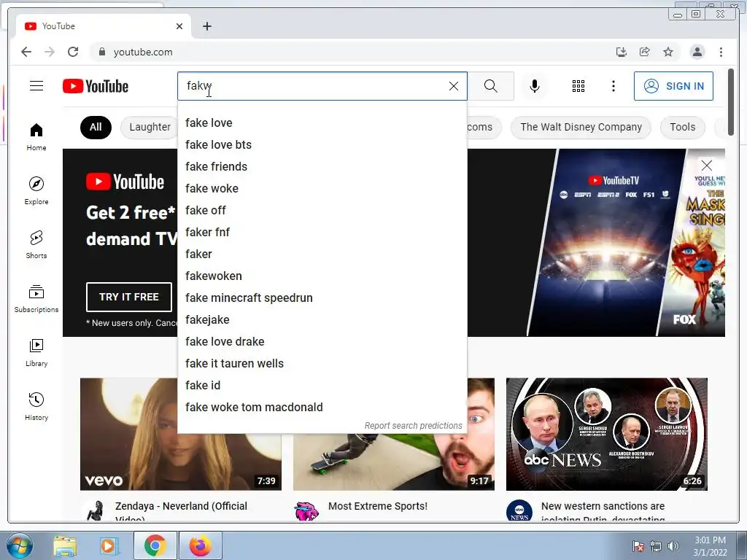Open a new browser tab
The width and height of the screenshot is (747, 560).
point(206,26)
